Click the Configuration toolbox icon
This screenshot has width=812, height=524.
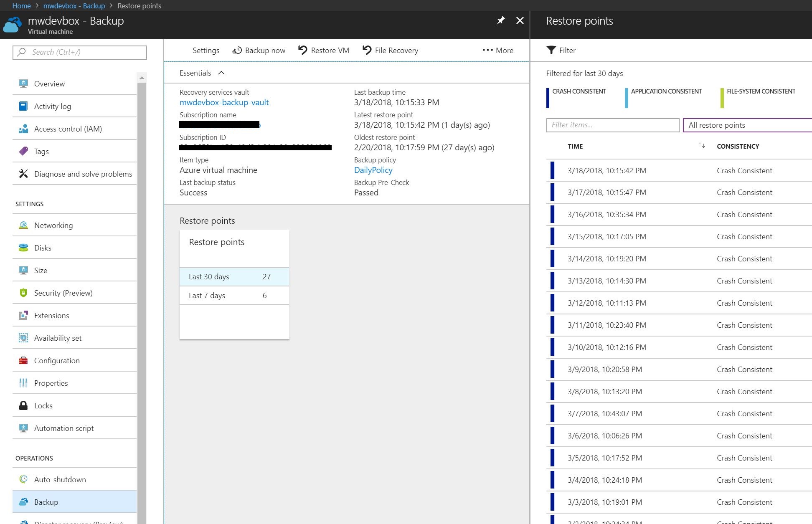point(23,360)
